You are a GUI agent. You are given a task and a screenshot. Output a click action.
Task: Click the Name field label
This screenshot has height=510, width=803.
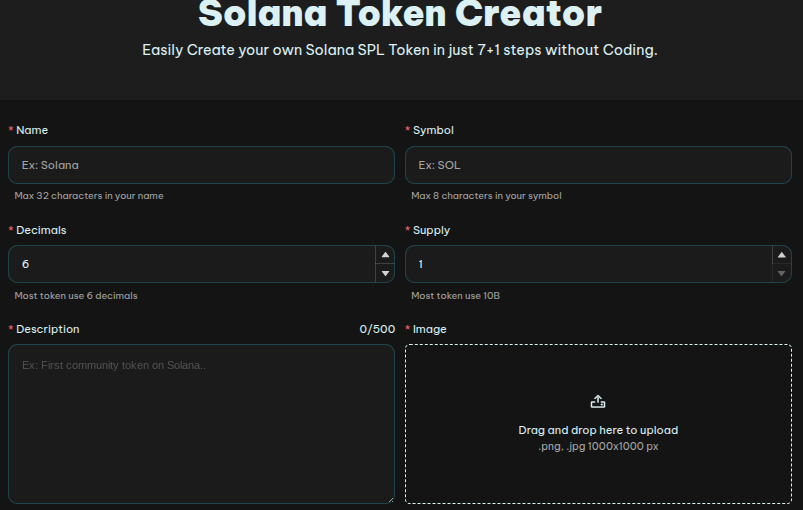click(32, 130)
